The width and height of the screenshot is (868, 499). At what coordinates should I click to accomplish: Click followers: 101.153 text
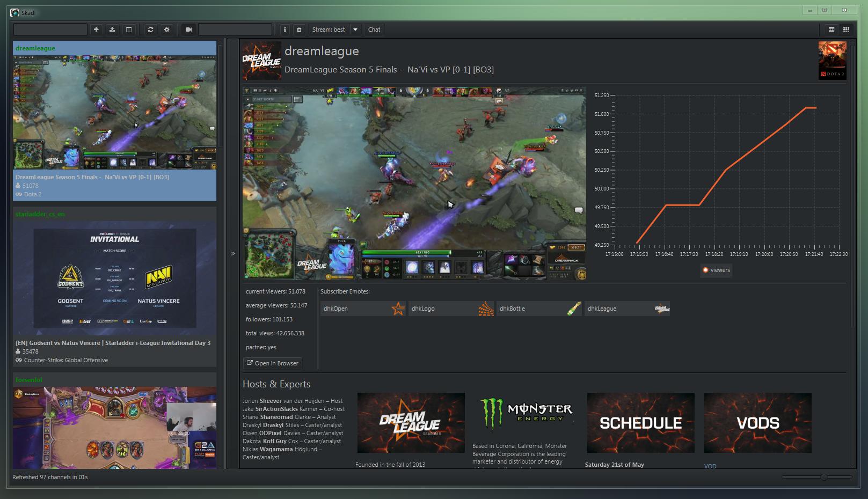[x=269, y=319]
